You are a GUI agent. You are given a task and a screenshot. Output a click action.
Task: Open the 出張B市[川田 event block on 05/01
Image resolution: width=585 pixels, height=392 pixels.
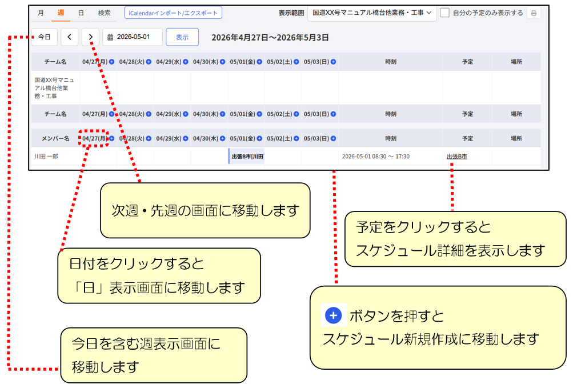(247, 156)
